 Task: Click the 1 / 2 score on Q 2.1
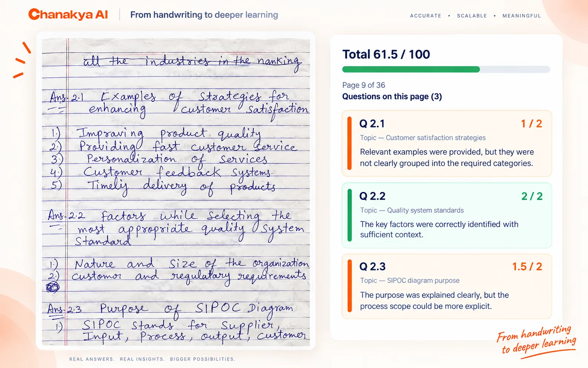[x=531, y=124]
